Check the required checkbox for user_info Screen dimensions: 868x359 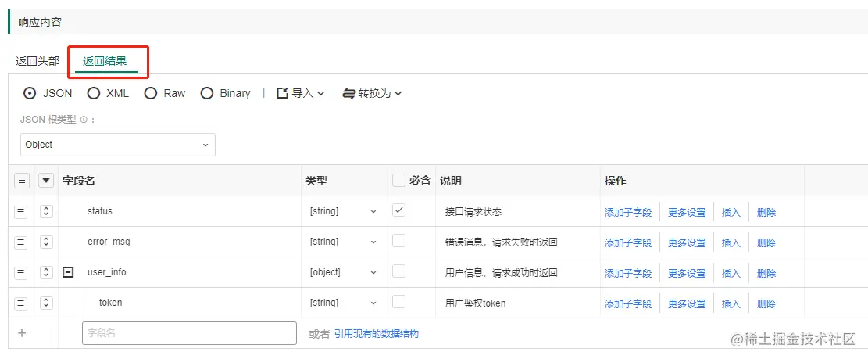tap(398, 271)
